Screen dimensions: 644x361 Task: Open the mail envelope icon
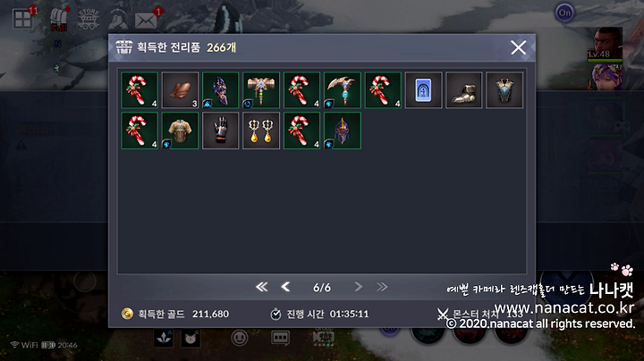pyautogui.click(x=146, y=20)
